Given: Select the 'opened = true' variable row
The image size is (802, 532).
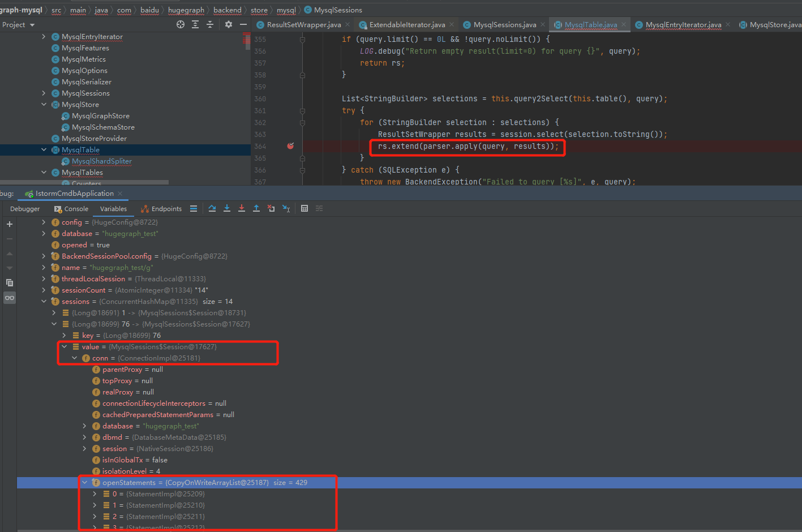Looking at the screenshot, I should pyautogui.click(x=409, y=244).
